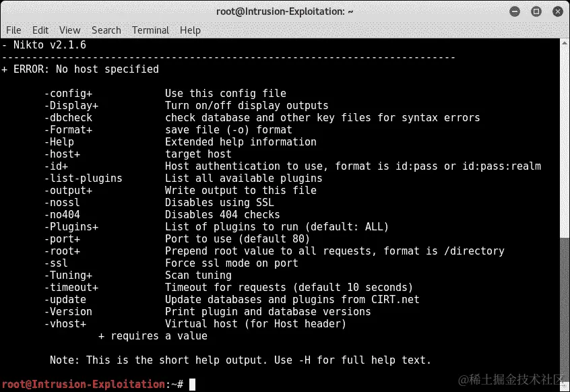570x392 pixels.
Task: Open the Terminal menu
Action: [x=150, y=30]
